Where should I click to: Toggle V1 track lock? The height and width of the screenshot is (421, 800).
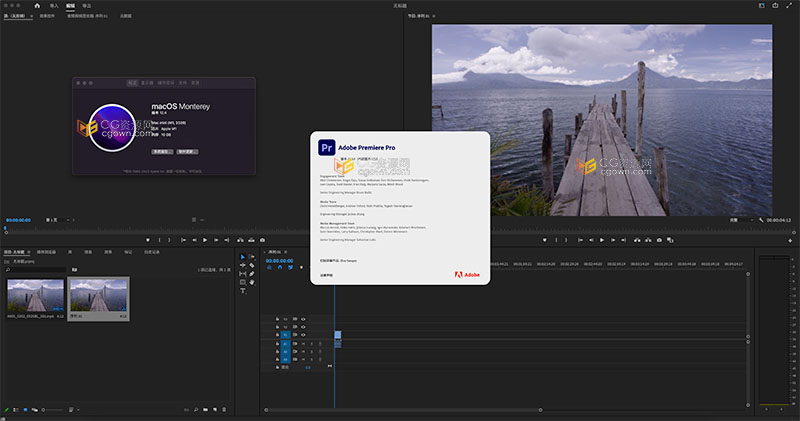tap(277, 335)
